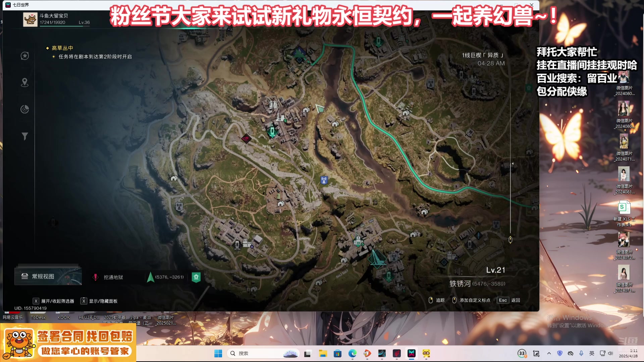Viewport: 644px width, 362px height.
Task: Select the teal triangle waypoint near the town
Action: point(319,108)
